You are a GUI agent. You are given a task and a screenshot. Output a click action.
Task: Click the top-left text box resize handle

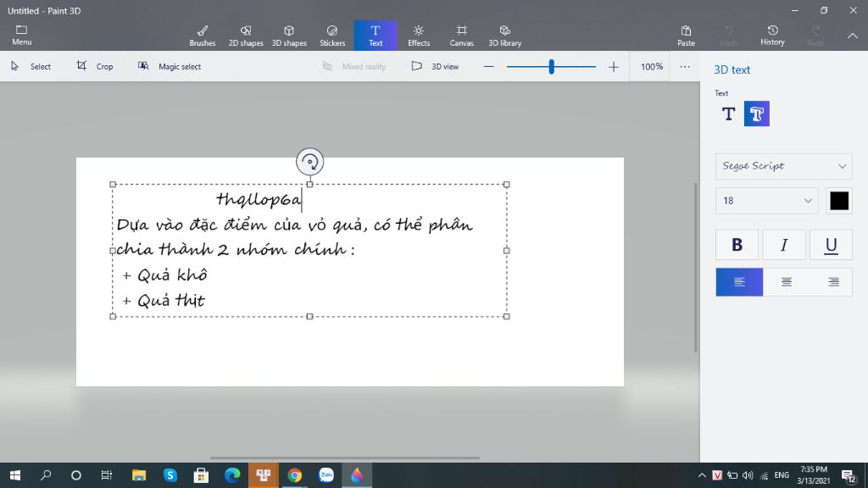(x=113, y=184)
